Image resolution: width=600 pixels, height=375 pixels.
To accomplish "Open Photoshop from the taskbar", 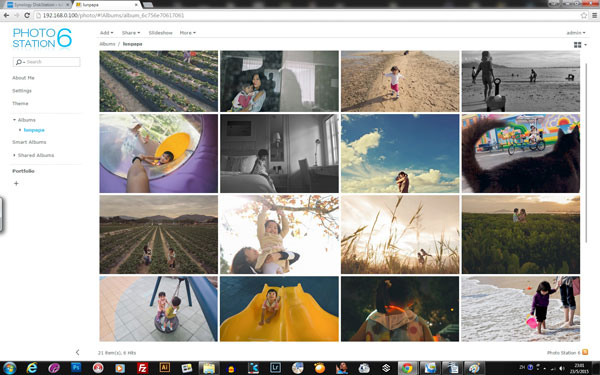I will [76, 368].
